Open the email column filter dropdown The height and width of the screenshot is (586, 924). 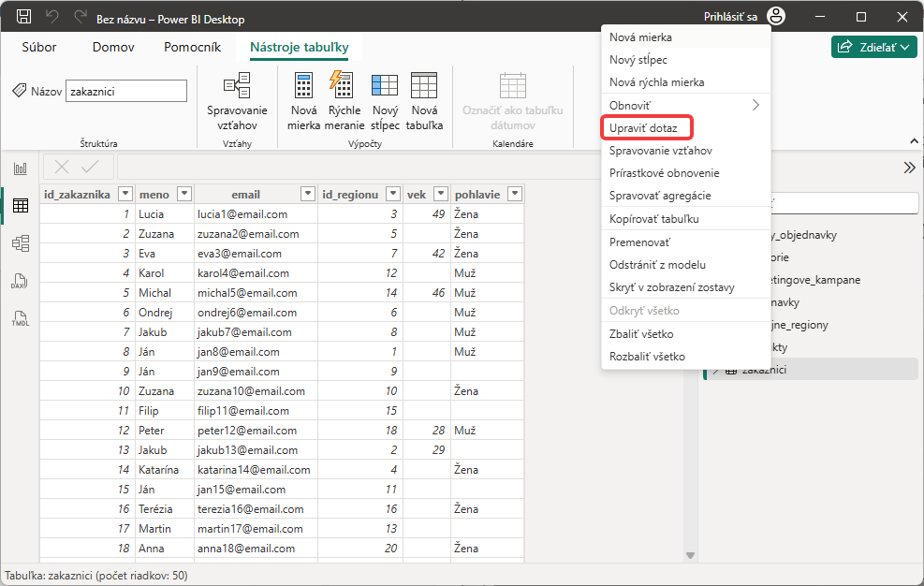(308, 194)
